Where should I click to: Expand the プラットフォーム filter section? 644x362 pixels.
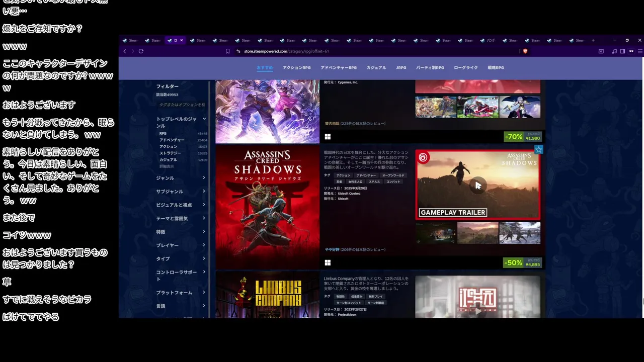(x=181, y=293)
